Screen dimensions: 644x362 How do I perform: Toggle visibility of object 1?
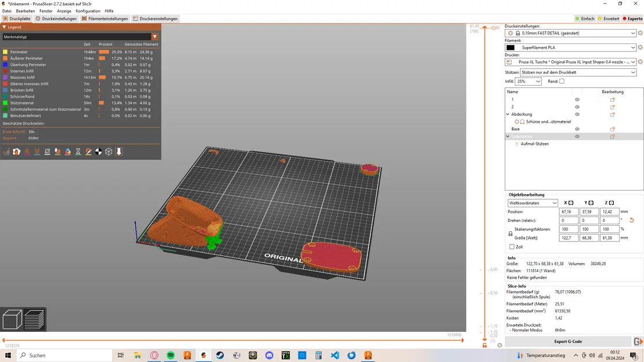pyautogui.click(x=577, y=99)
